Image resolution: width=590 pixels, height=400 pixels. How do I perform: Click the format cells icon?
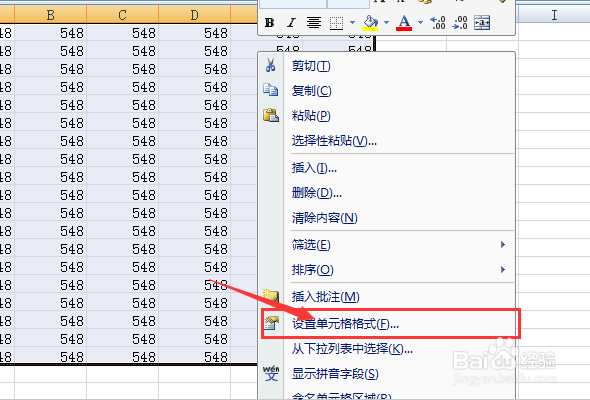pos(271,323)
